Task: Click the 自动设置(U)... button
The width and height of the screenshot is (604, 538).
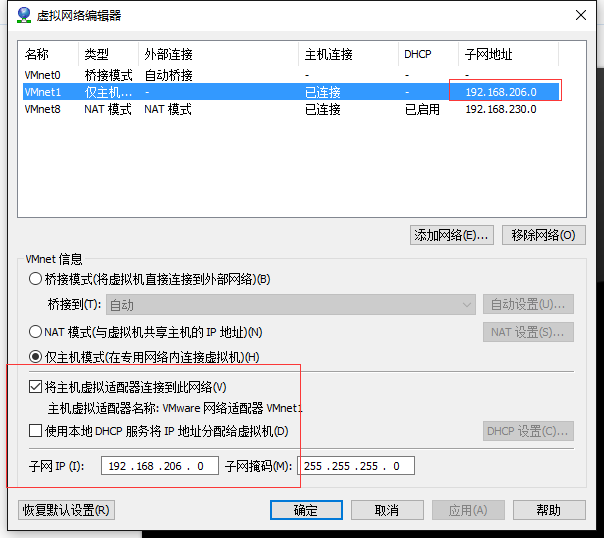Action: [x=528, y=304]
